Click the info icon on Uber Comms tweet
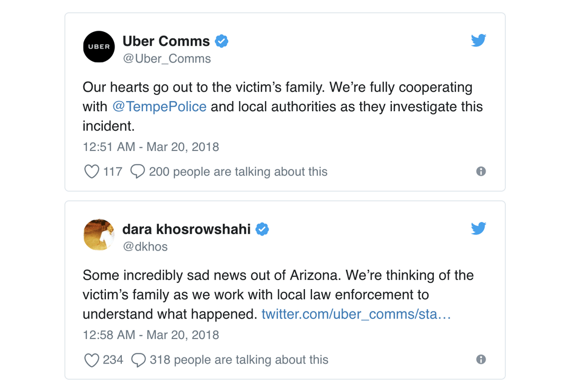Screen dimensions: 572x392 pyautogui.click(x=481, y=171)
